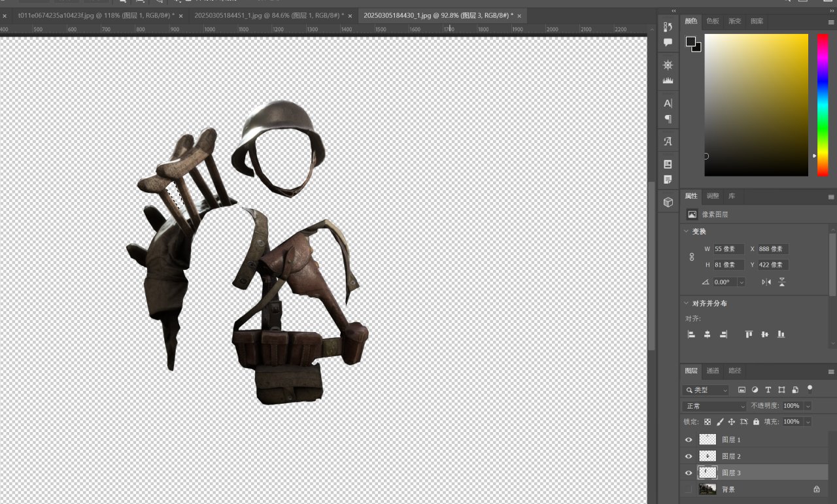The image size is (837, 504).
Task: Click the align left edges icon
Action: [x=691, y=334]
